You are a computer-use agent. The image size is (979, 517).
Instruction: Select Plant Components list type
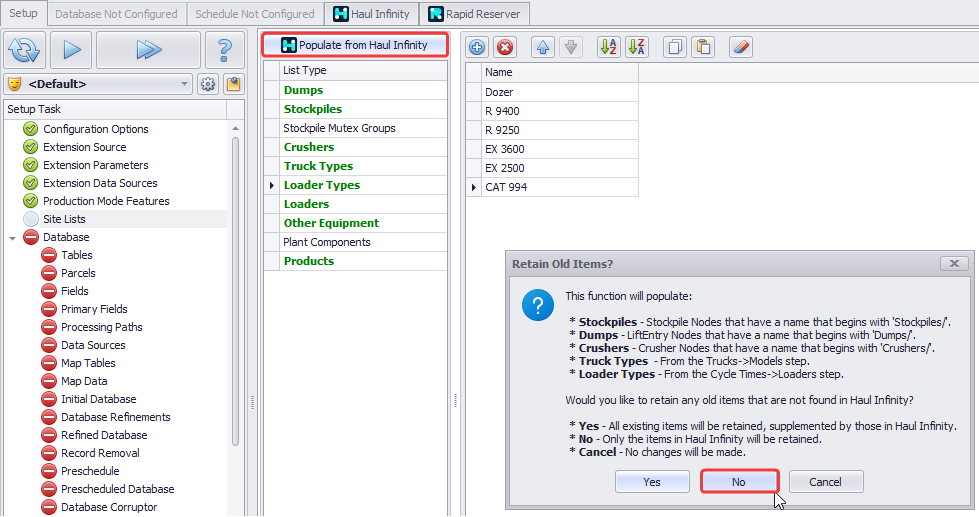click(x=363, y=242)
